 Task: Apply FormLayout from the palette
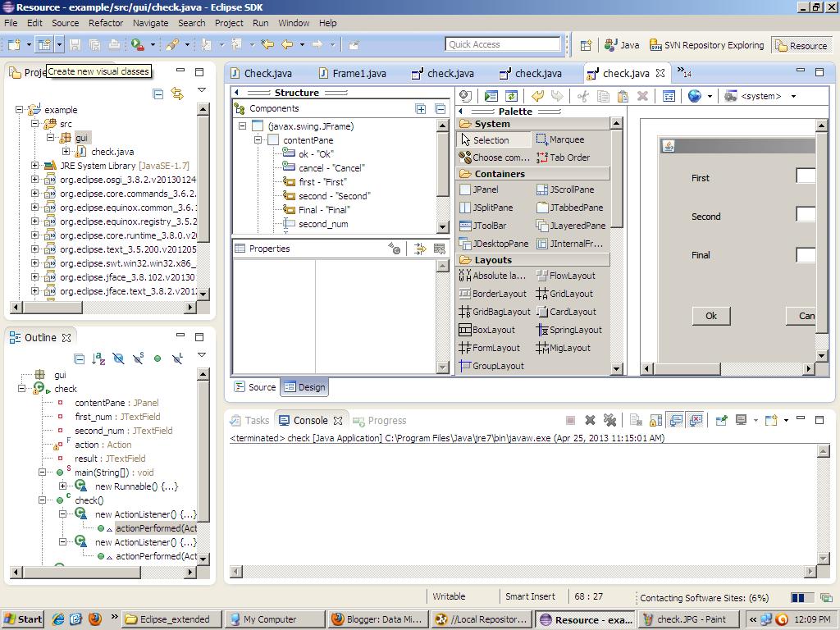[x=490, y=348]
